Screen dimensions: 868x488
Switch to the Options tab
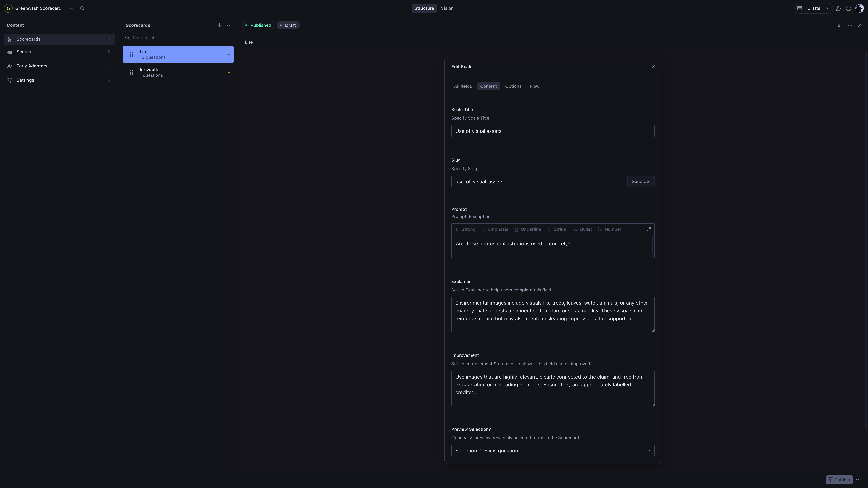[513, 86]
